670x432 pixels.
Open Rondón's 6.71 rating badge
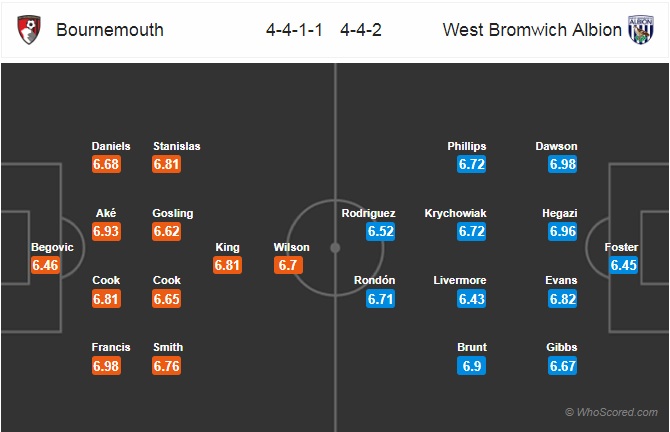point(380,299)
